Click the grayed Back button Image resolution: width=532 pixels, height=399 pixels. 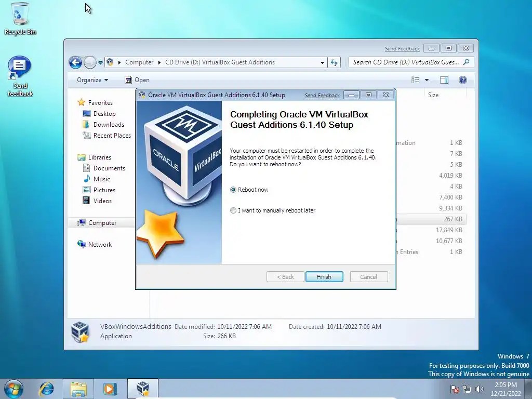[285, 277]
